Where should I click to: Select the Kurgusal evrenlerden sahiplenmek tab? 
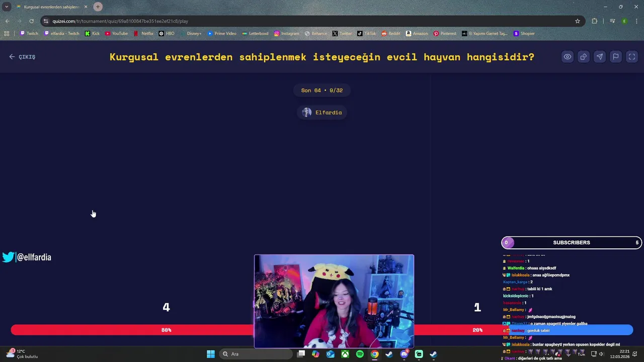(51, 7)
